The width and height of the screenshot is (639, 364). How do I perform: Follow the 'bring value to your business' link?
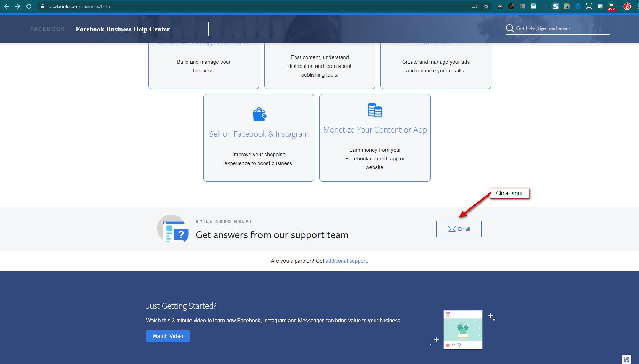[368, 321]
